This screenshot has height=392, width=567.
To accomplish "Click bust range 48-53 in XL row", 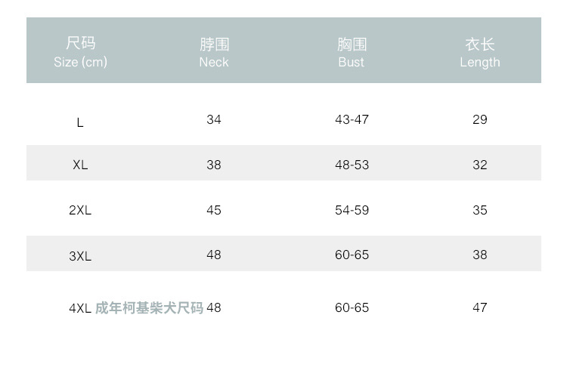I will [352, 165].
